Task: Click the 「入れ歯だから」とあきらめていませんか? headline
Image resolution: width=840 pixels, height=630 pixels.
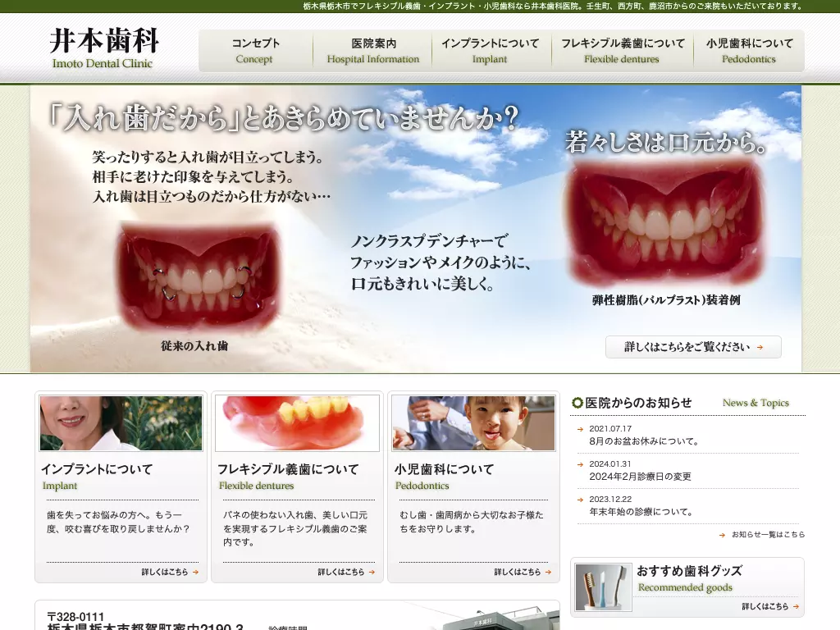Action: [x=283, y=118]
